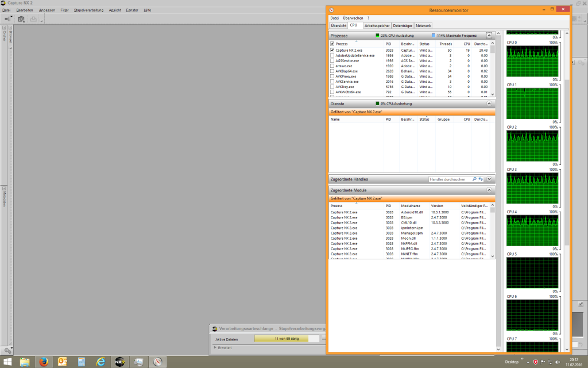Click the Ressourcenmonitor title bar icon
This screenshot has width=588, height=368.
tap(331, 10)
